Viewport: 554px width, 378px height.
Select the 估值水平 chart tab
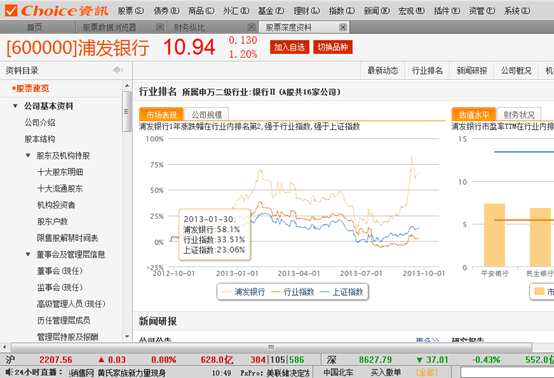[474, 115]
